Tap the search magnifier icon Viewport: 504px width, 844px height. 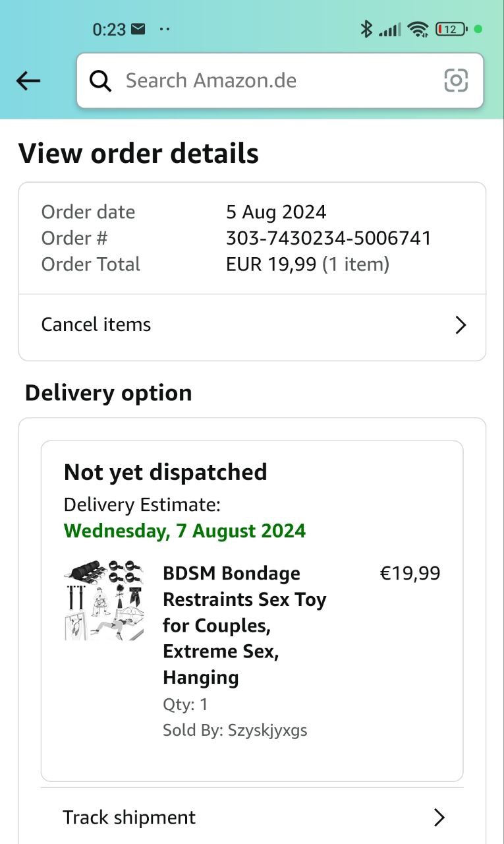tap(100, 81)
